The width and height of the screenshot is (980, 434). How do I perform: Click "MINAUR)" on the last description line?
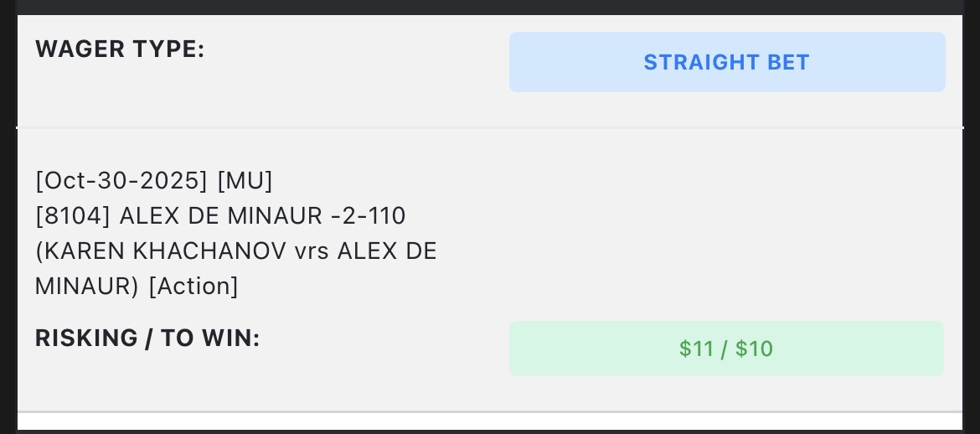(87, 287)
